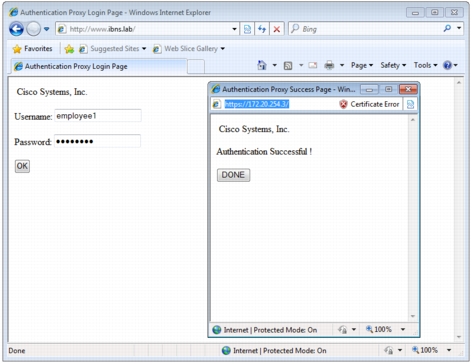Click the main window status bar globe icon
This screenshot has height=364, width=473.
tap(226, 351)
